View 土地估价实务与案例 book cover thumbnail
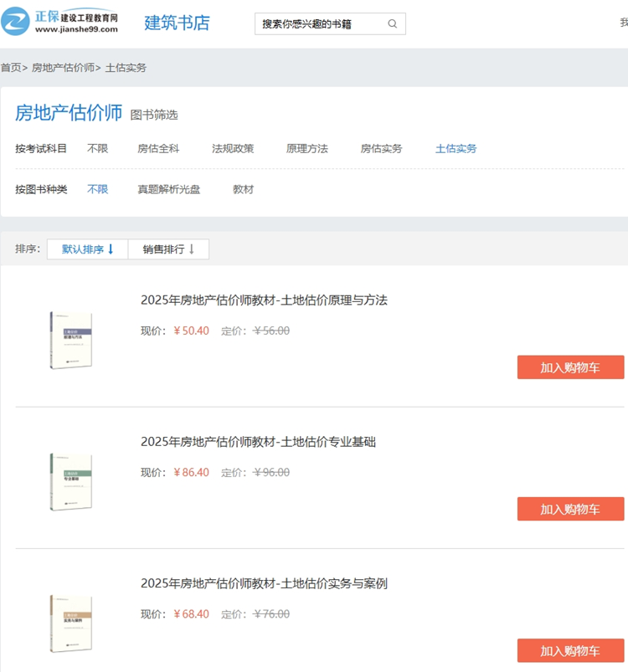This screenshot has width=628, height=672. pos(71,623)
